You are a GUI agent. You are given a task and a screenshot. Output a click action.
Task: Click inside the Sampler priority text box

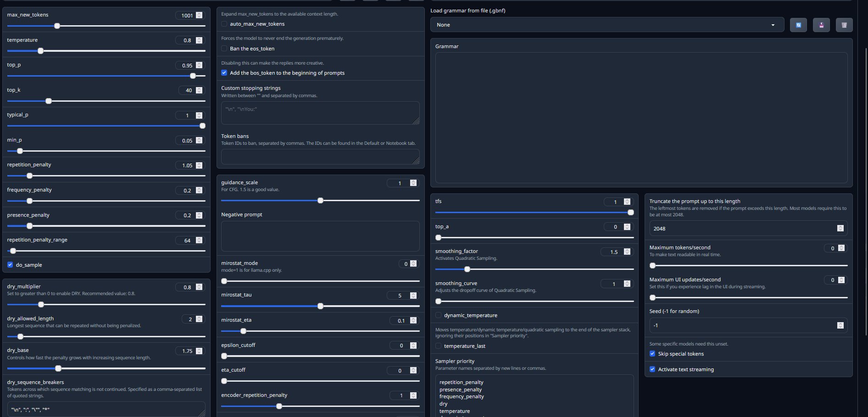click(534, 396)
